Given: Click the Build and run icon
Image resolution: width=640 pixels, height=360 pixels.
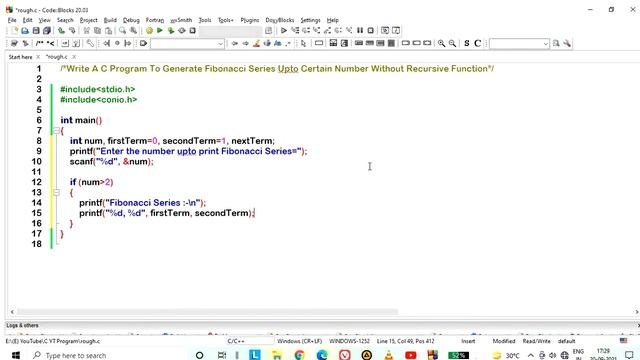Looking at the screenshot, I should [171, 31].
